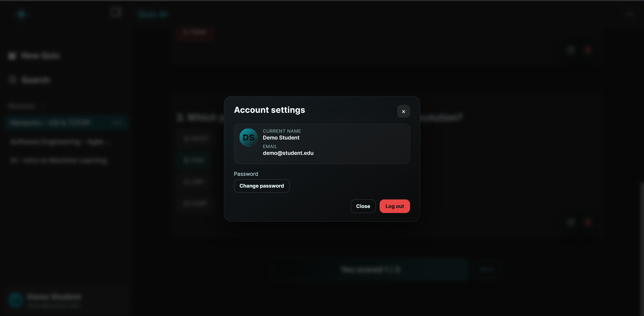Collapse the Quizzes section in the sidebar
The height and width of the screenshot is (316, 644).
coord(43,106)
